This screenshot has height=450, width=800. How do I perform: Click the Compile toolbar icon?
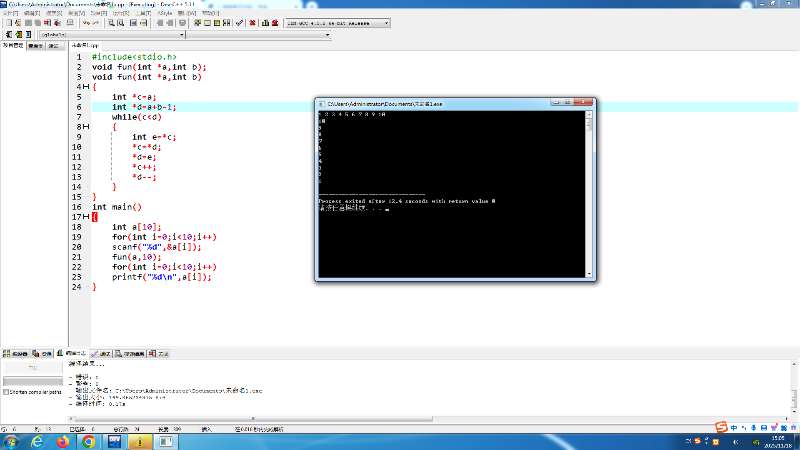(x=197, y=23)
